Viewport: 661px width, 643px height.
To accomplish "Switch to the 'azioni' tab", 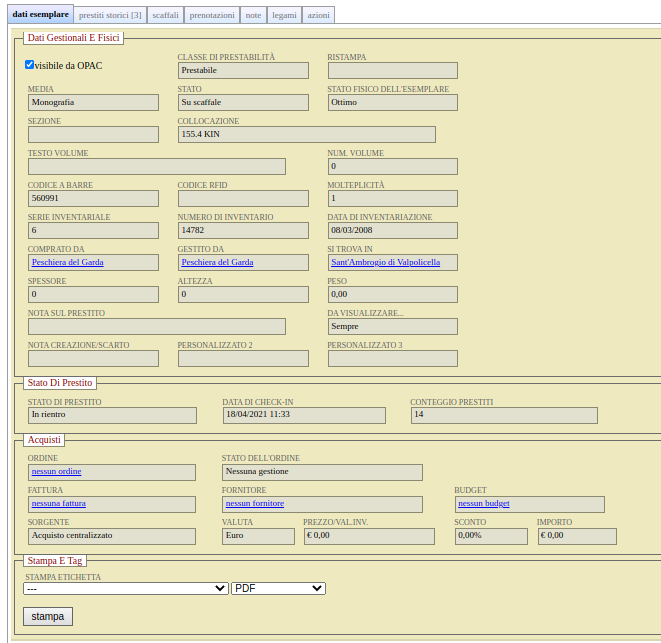I will (318, 15).
